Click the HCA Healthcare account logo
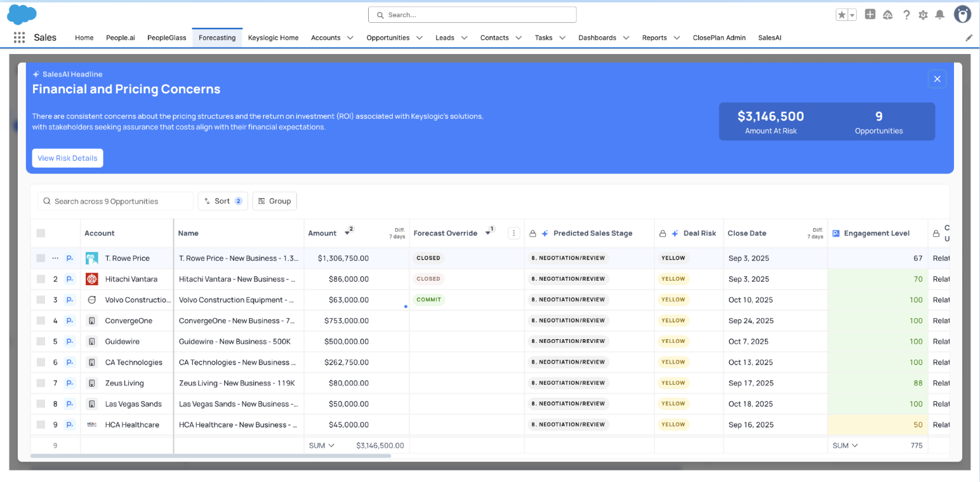This screenshot has height=482, width=980. [92, 425]
